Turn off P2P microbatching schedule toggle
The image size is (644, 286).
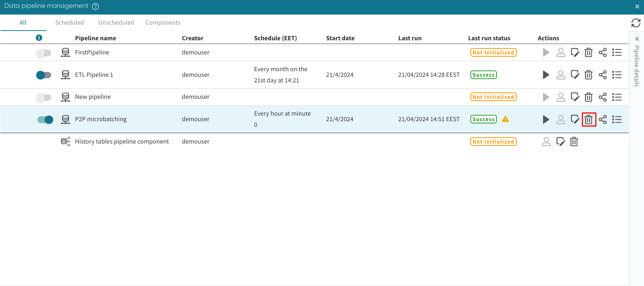tap(45, 120)
